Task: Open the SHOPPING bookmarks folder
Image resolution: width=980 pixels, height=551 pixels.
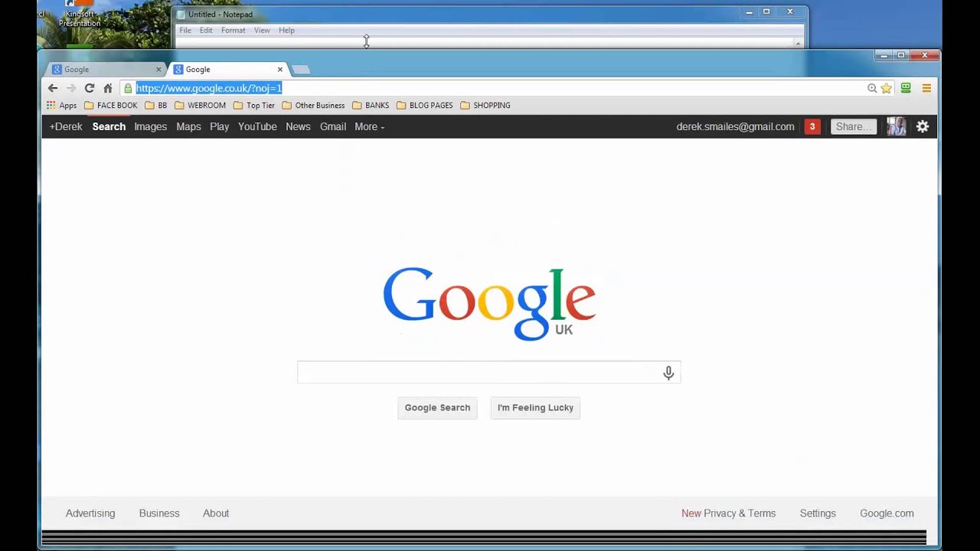Action: point(485,106)
